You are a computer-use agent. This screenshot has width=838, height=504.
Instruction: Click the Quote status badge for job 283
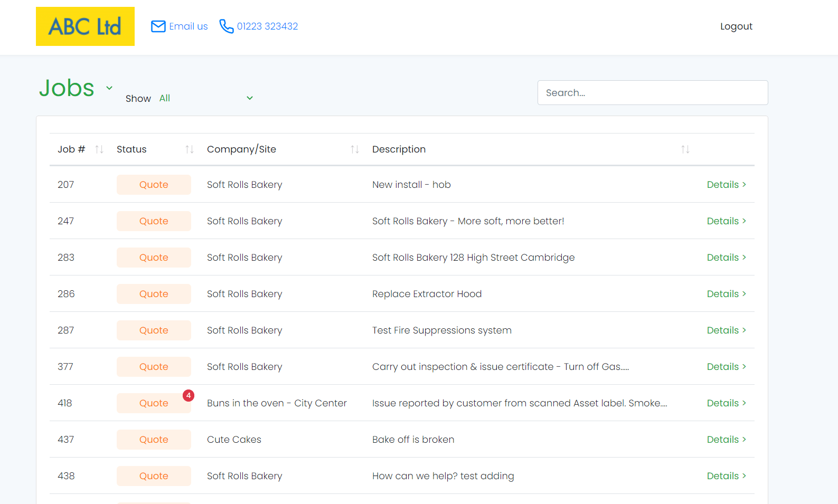tap(154, 258)
